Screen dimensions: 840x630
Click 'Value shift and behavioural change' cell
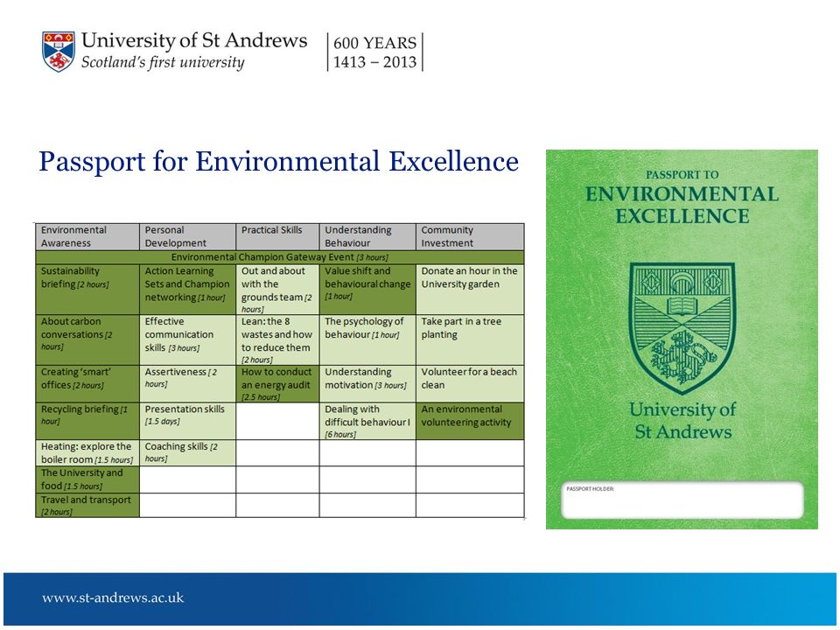[367, 290]
